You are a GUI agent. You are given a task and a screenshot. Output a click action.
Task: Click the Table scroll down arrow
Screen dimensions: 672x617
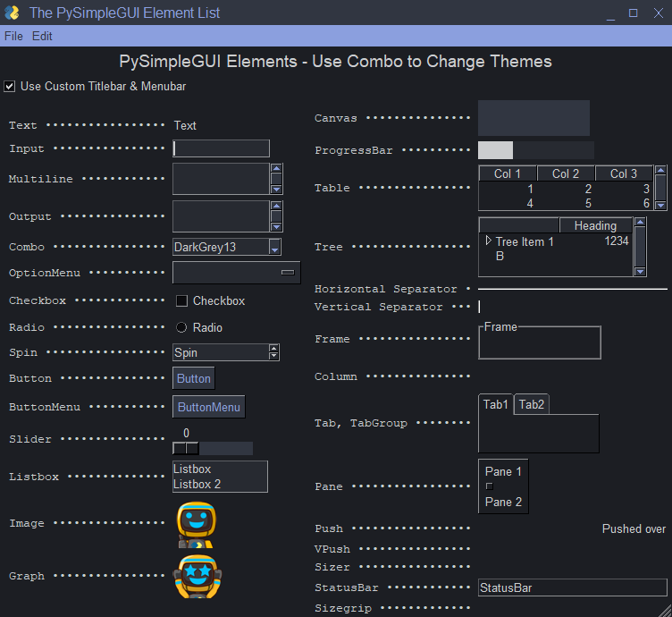[660, 205]
